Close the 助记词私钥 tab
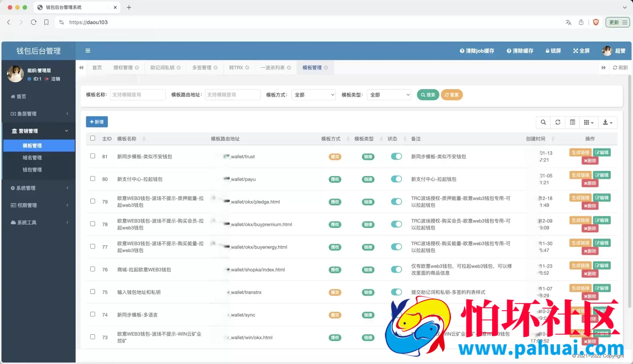The width and height of the screenshot is (633, 364). click(x=179, y=68)
